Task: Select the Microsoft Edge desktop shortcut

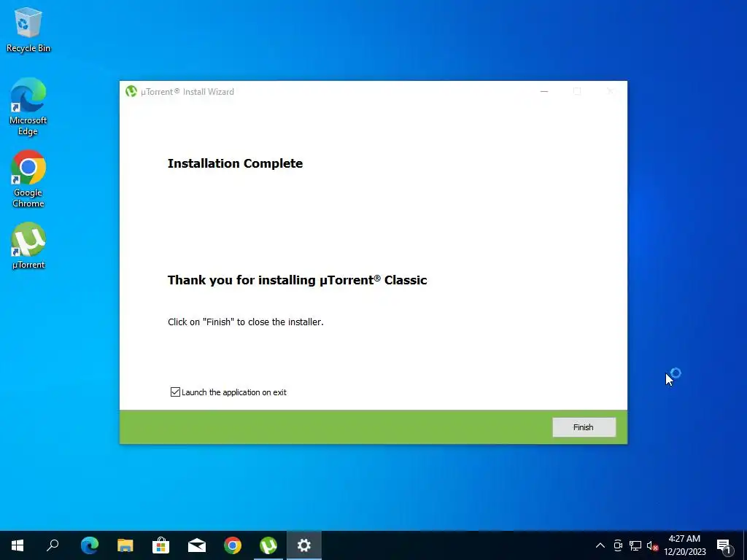Action: point(28,107)
